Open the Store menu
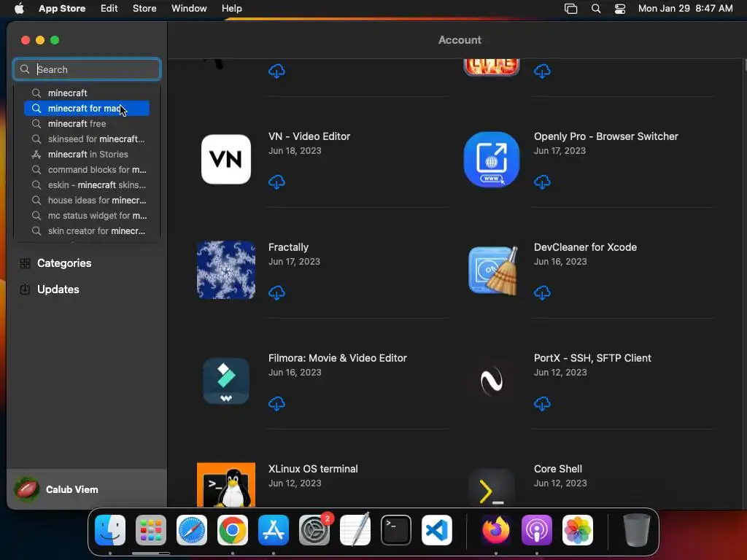Viewport: 747px width, 560px height. point(144,8)
